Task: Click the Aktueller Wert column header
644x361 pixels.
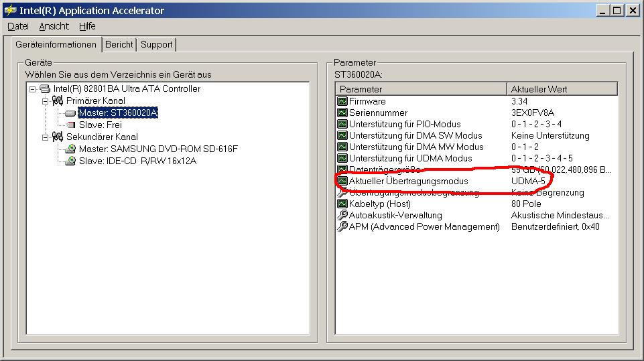Action: [x=562, y=89]
